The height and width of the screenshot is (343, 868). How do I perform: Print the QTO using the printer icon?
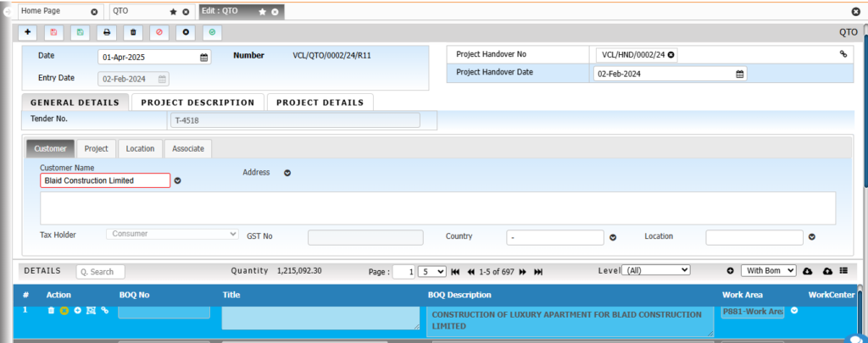106,32
